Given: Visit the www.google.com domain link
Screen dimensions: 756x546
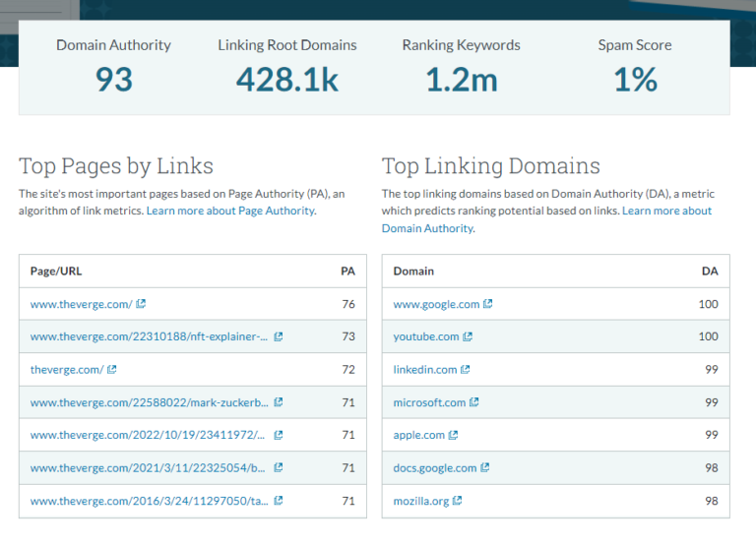Looking at the screenshot, I should [x=436, y=304].
